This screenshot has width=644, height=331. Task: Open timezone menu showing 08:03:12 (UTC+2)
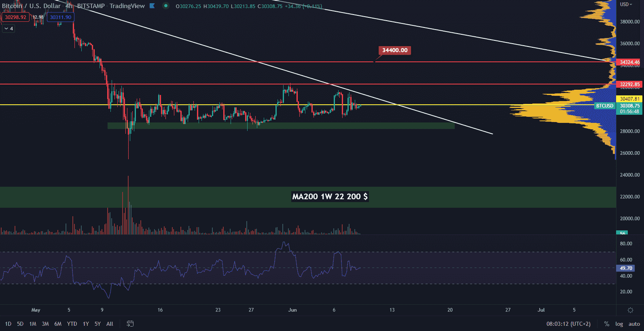(568, 324)
